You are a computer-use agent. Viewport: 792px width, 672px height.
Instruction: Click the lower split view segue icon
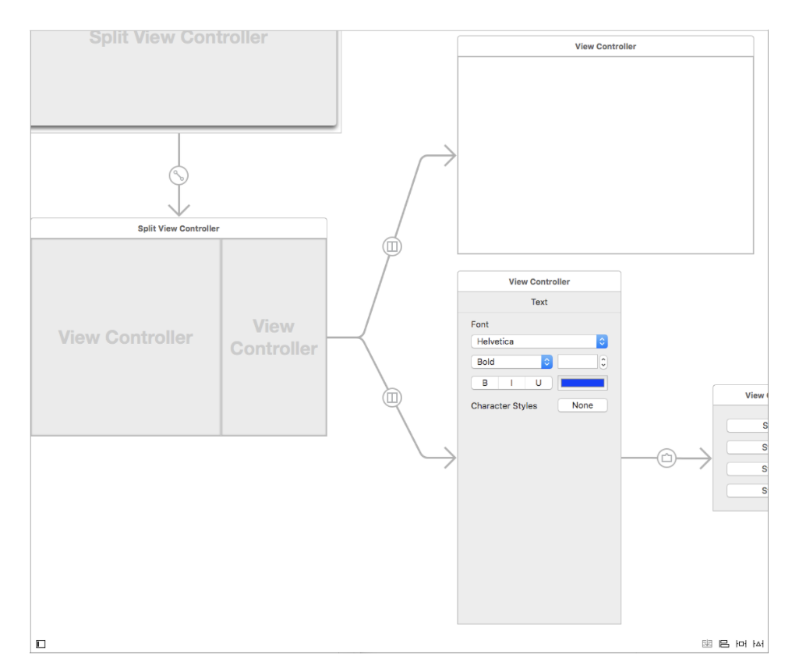(392, 398)
